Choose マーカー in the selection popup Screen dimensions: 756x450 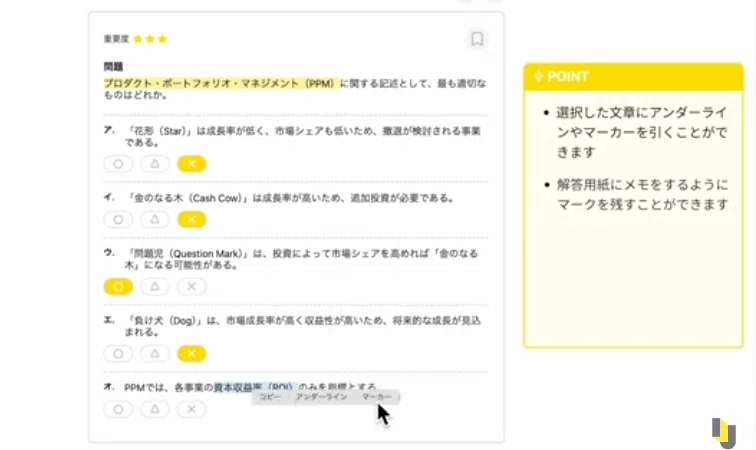click(x=377, y=397)
